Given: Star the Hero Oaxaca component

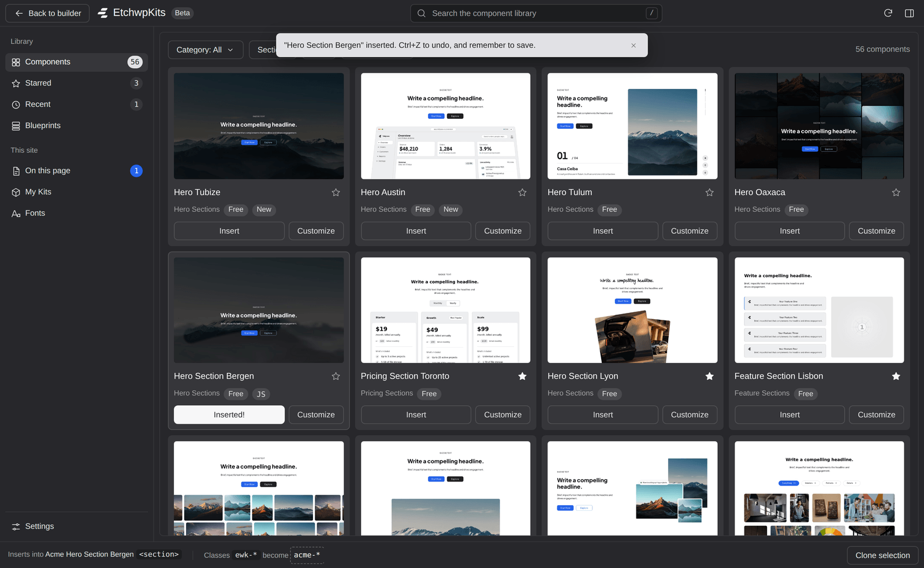Looking at the screenshot, I should click(896, 193).
